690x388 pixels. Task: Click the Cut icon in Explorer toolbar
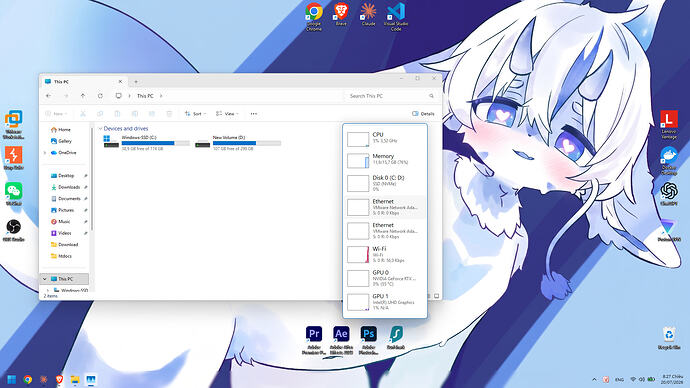83,113
